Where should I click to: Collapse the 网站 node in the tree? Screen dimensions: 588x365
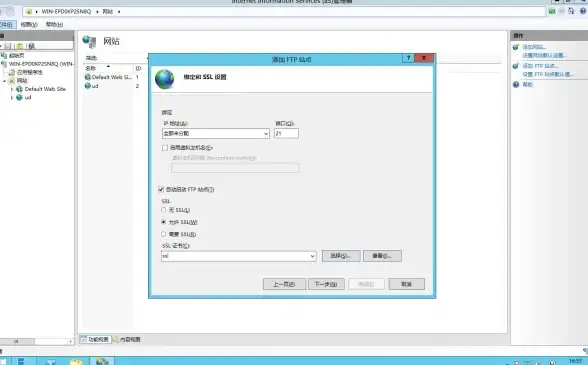4,81
